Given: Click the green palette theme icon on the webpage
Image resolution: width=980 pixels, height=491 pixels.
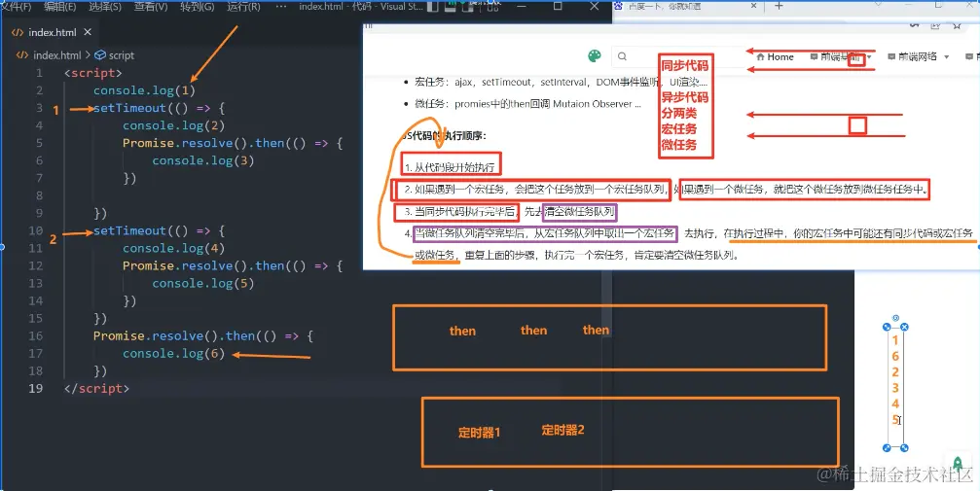Looking at the screenshot, I should click(x=595, y=56).
